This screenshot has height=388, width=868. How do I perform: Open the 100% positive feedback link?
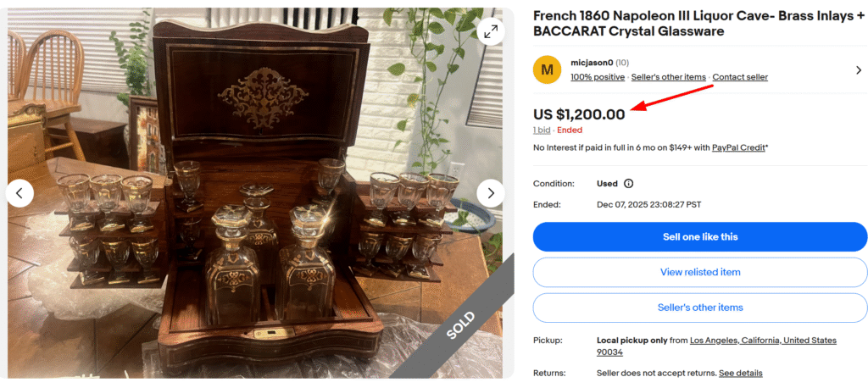pos(597,77)
